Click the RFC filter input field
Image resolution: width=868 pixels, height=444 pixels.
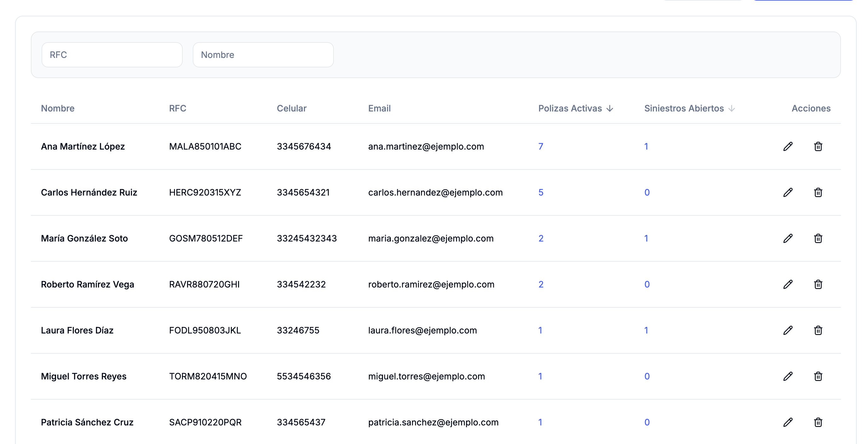pyautogui.click(x=112, y=54)
